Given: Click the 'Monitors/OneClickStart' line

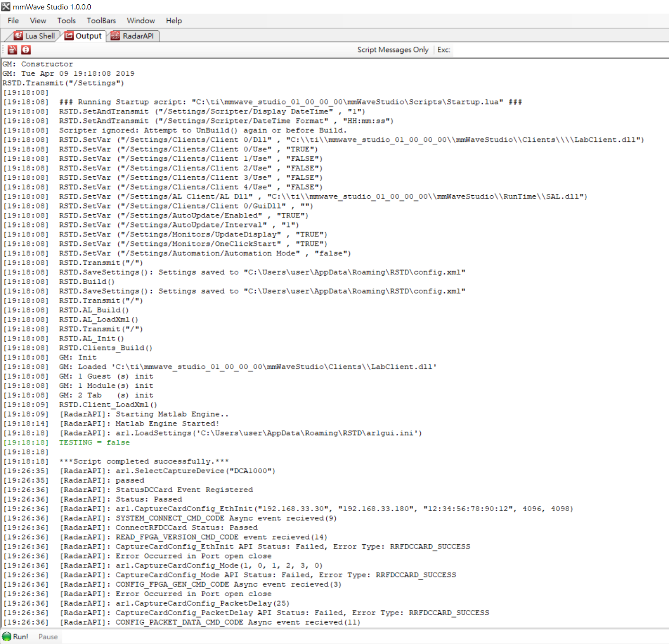Looking at the screenshot, I should tap(165, 244).
